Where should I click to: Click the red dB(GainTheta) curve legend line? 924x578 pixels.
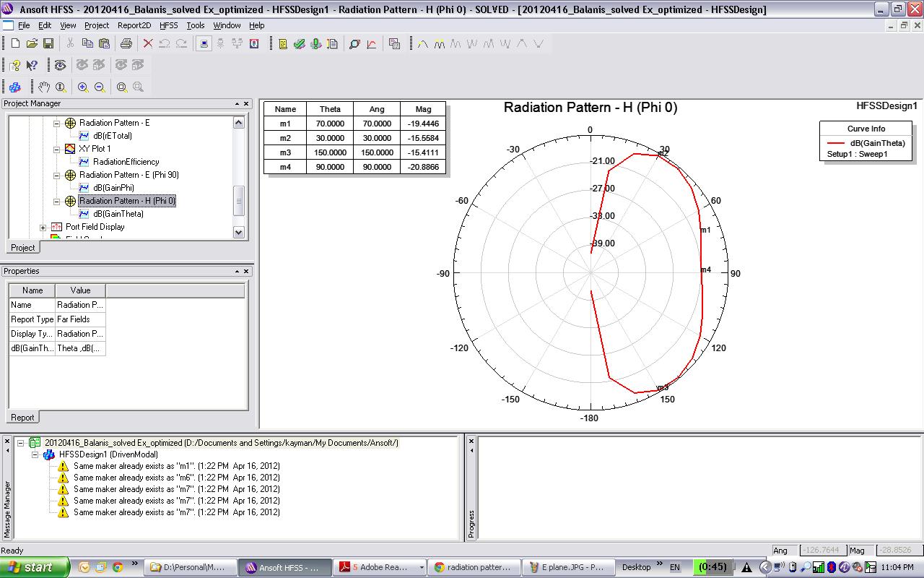(836, 143)
